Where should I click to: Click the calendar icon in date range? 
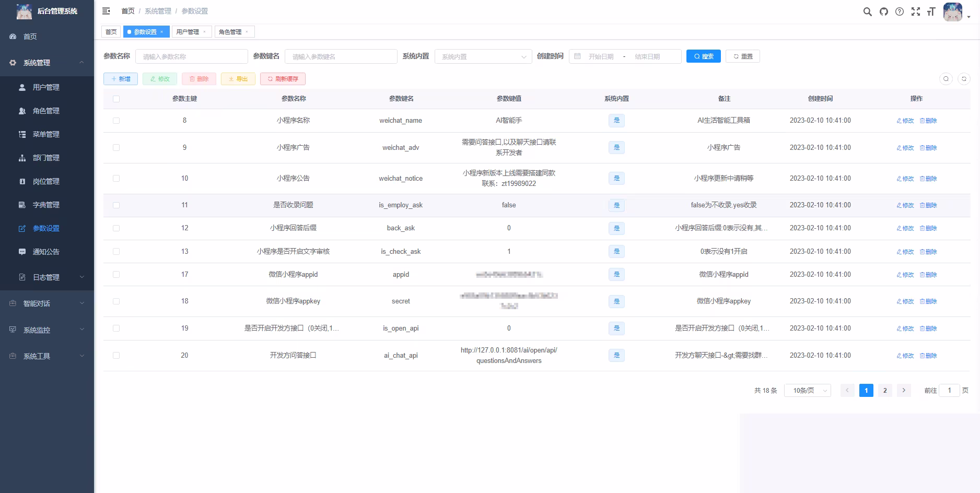[577, 56]
